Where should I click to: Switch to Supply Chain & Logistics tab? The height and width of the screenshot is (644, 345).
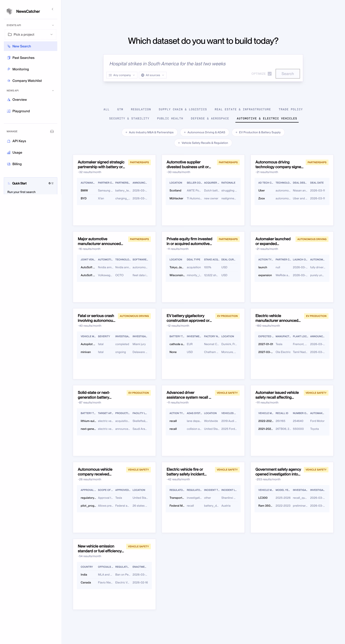tap(183, 109)
